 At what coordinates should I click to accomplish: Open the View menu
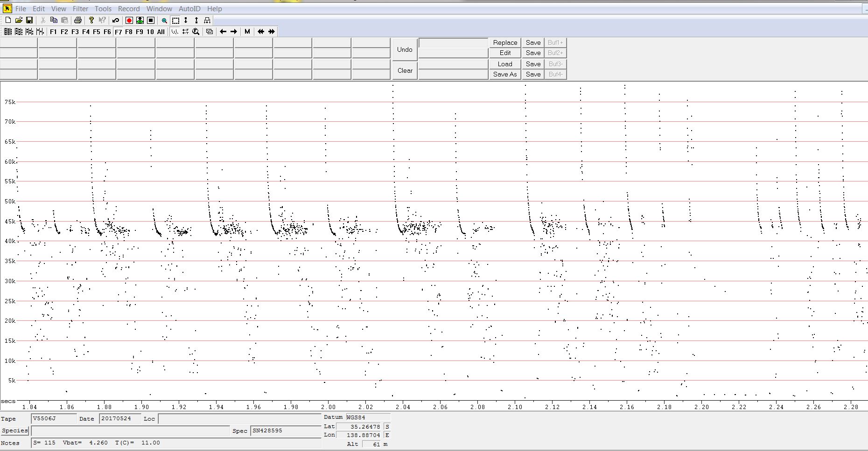click(59, 8)
